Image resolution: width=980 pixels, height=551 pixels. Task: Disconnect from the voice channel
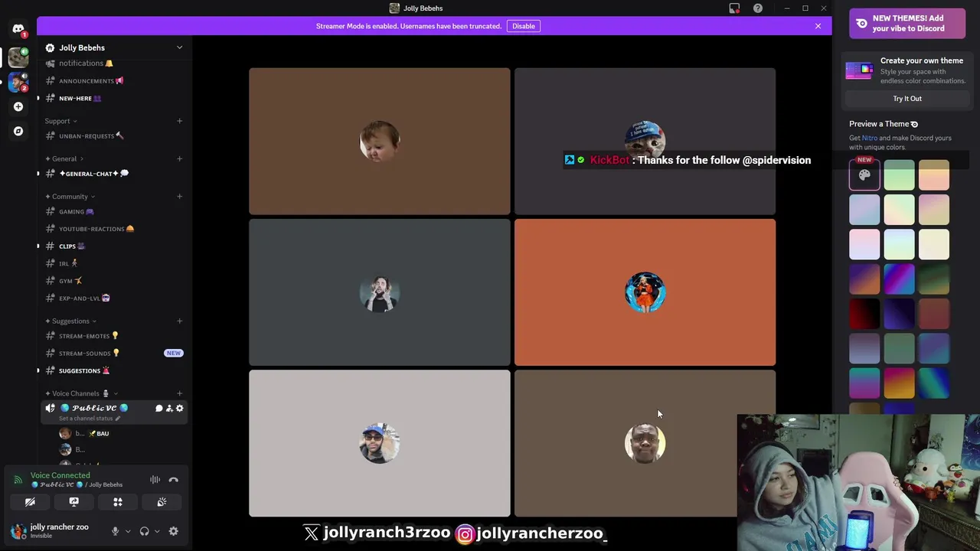tap(174, 480)
